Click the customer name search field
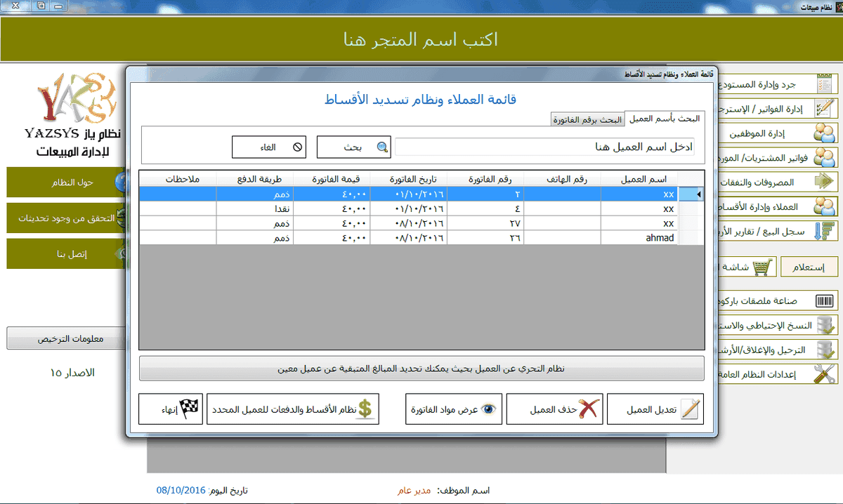Image resolution: width=843 pixels, height=504 pixels. coord(544,147)
